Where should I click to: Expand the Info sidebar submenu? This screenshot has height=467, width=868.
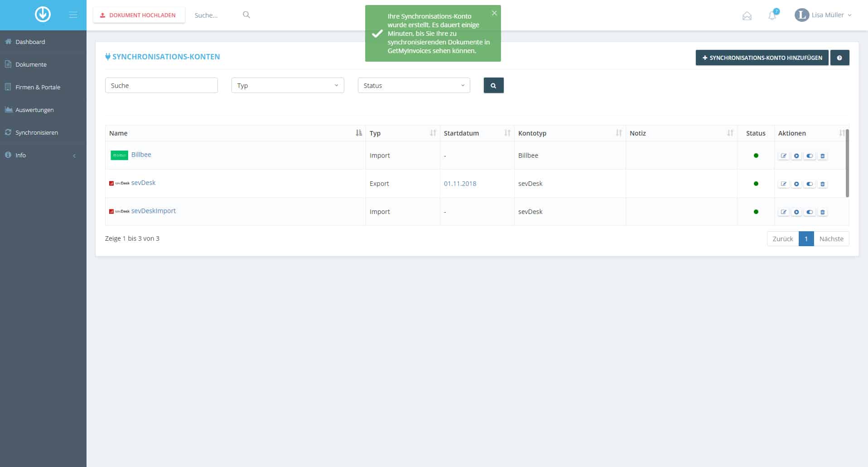tap(43, 155)
